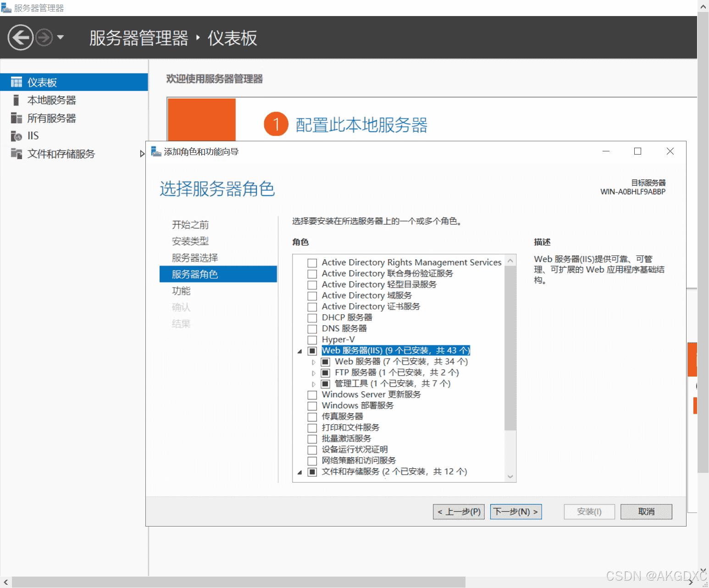Click the 取消 button
Image resolution: width=709 pixels, height=588 pixels.
(646, 511)
